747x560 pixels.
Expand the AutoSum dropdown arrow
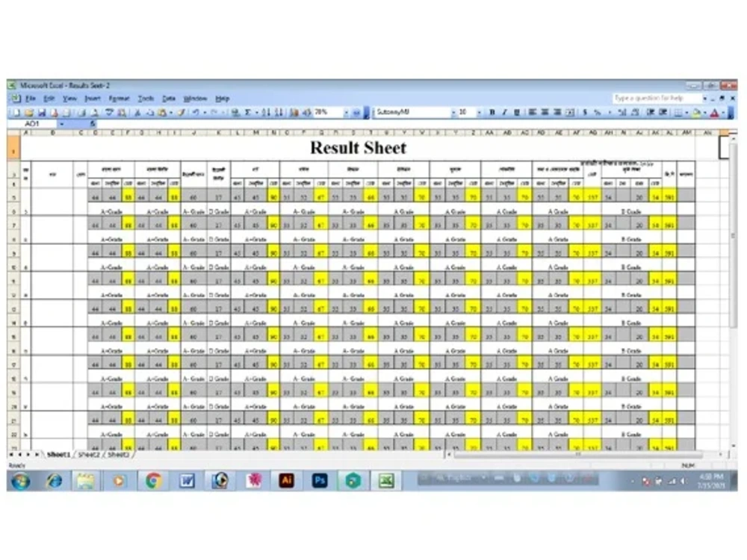click(x=256, y=113)
